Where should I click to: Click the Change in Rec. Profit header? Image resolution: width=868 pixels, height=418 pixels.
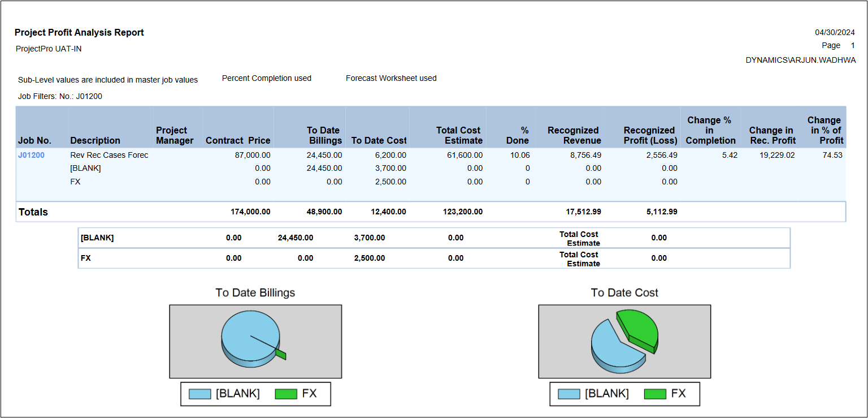pos(772,135)
